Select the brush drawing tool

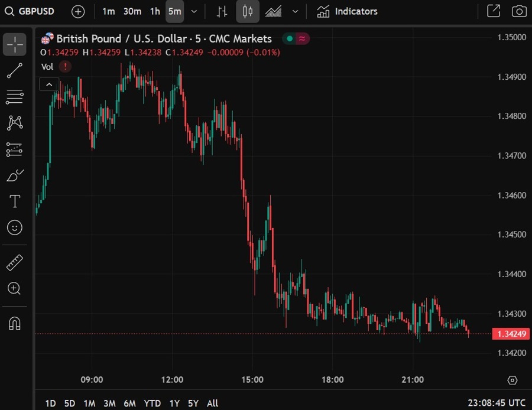pos(15,175)
